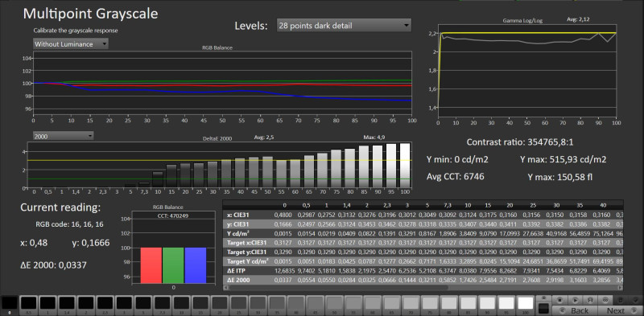
Task: Click the Y max: 515,93 cd/m2 value
Action: tap(563, 159)
